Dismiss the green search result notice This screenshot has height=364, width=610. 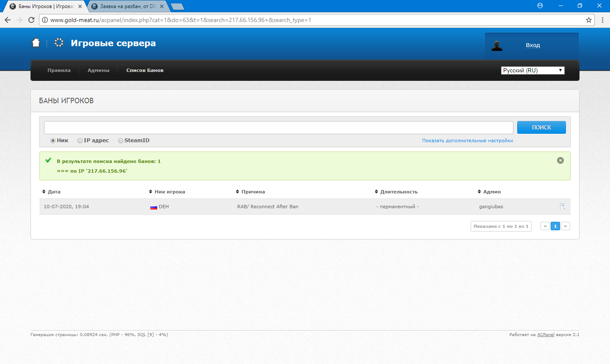[560, 160]
